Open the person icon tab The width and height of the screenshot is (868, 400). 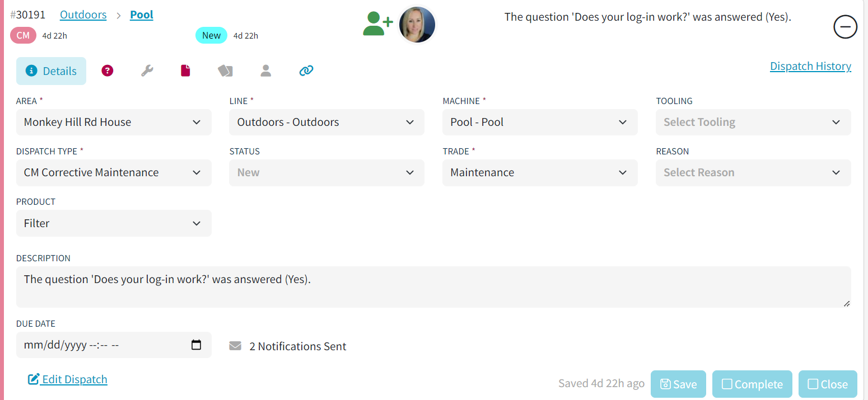[x=266, y=70]
